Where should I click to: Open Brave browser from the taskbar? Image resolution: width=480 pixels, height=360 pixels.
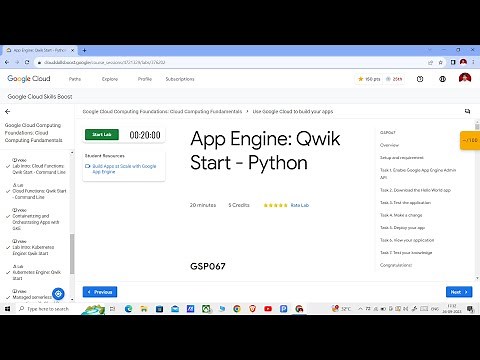tap(253, 309)
